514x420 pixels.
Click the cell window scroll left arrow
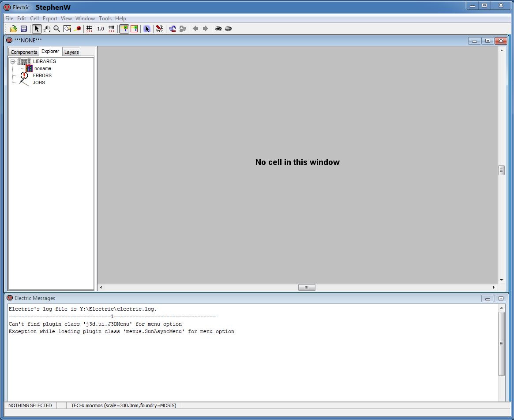pyautogui.click(x=101, y=287)
